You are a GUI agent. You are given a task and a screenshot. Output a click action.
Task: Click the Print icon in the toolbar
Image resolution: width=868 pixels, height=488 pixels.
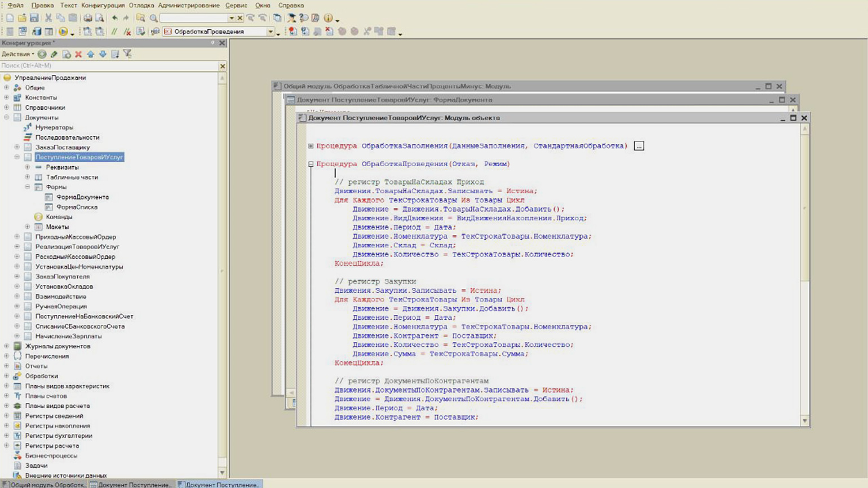(x=88, y=18)
